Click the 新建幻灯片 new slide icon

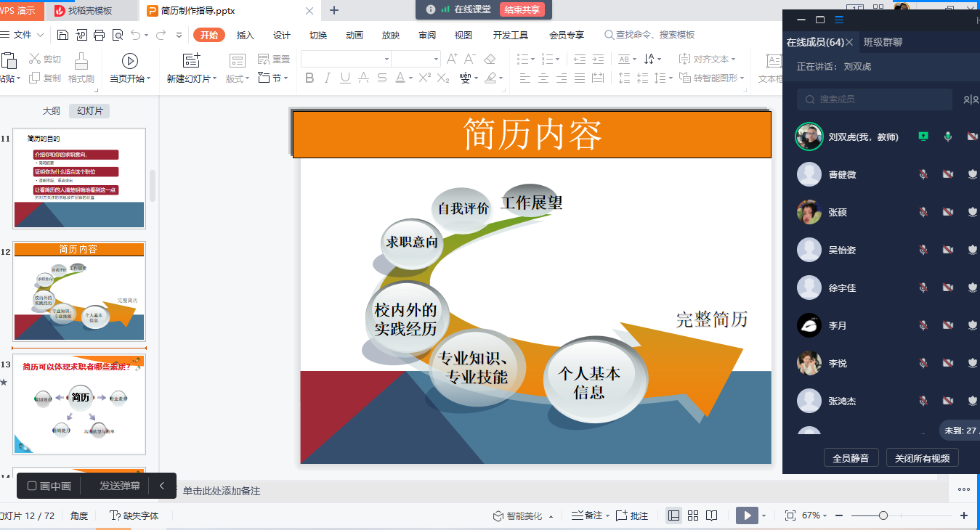(191, 60)
